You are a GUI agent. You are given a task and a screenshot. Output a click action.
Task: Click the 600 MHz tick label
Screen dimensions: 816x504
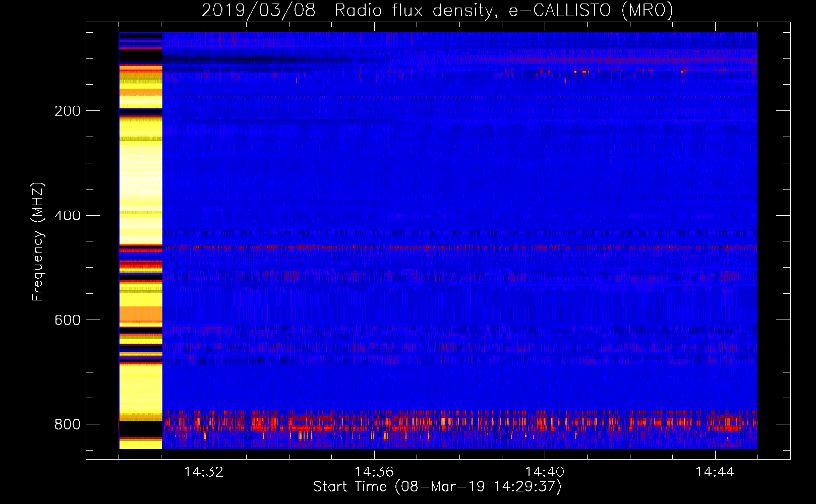click(x=68, y=321)
